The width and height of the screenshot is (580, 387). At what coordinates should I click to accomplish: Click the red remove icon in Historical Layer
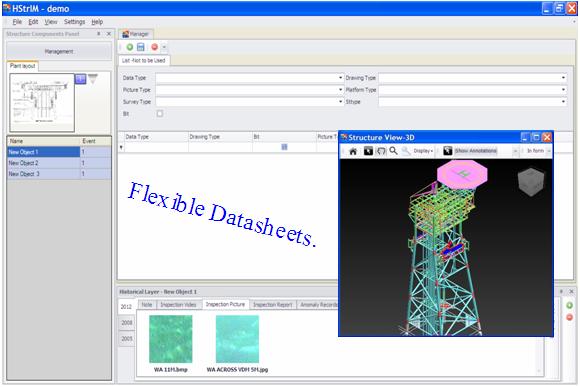pos(570,317)
